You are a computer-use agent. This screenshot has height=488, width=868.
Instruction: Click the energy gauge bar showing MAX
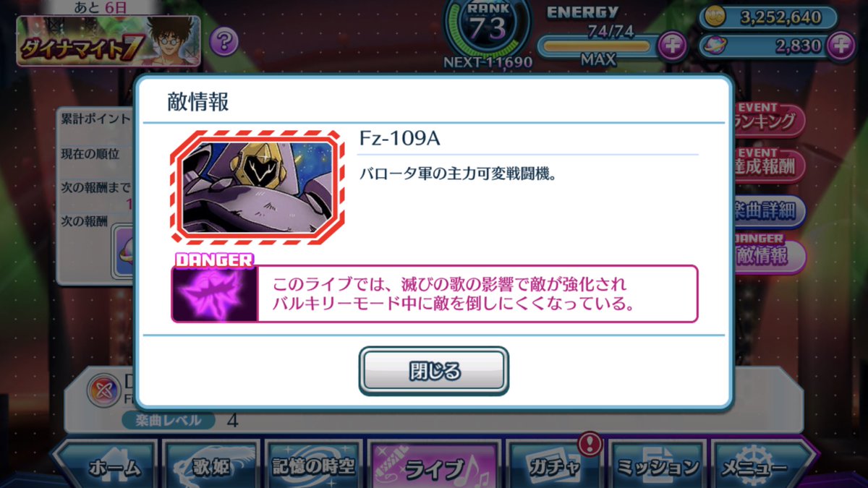(597, 46)
